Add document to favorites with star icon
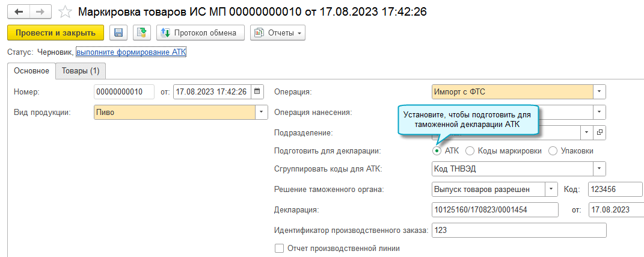Image resolution: width=644 pixels, height=257 pixels. click(64, 12)
